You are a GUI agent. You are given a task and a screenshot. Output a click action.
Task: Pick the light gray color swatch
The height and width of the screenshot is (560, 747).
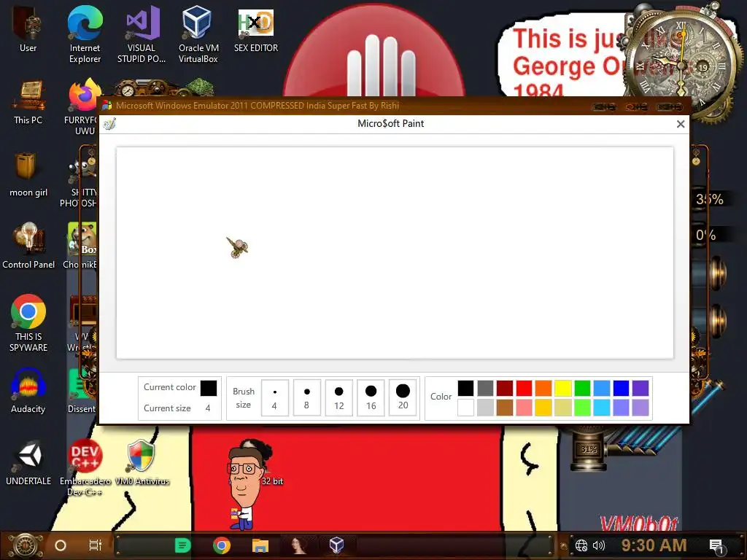pyautogui.click(x=485, y=408)
